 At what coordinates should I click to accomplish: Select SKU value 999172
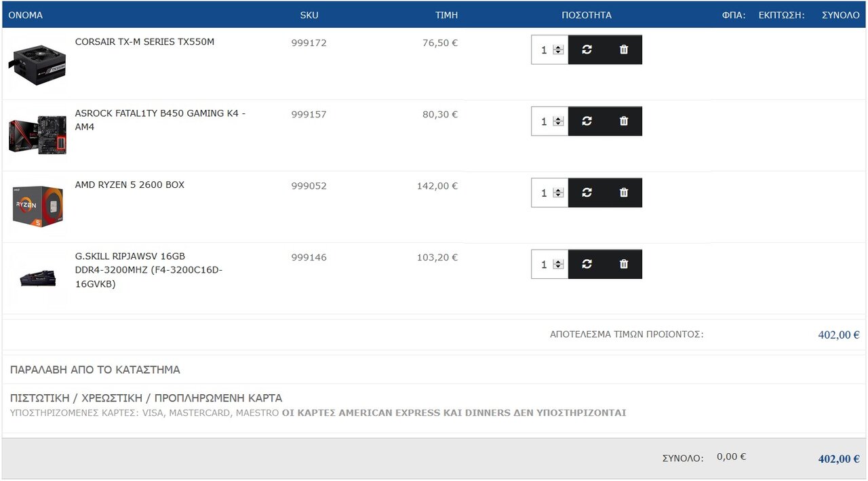click(309, 43)
